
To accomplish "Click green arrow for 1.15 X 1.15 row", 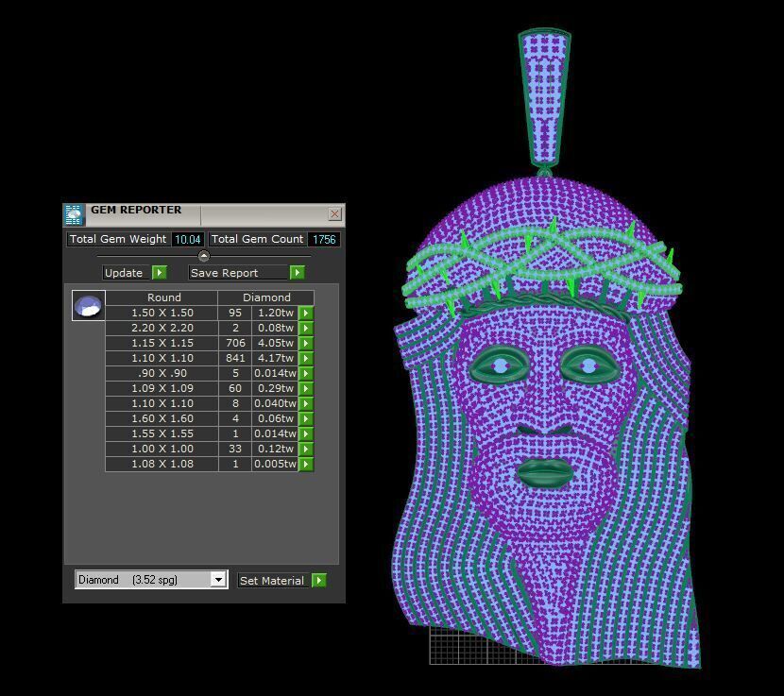I will click(x=306, y=343).
